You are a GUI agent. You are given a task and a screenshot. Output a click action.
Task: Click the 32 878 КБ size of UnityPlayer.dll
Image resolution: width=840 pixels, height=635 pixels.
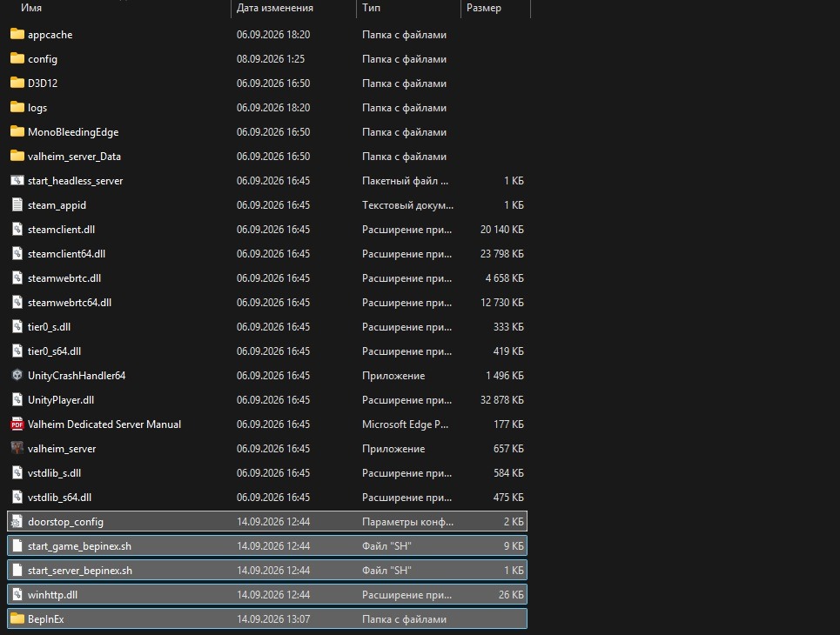[x=502, y=400]
